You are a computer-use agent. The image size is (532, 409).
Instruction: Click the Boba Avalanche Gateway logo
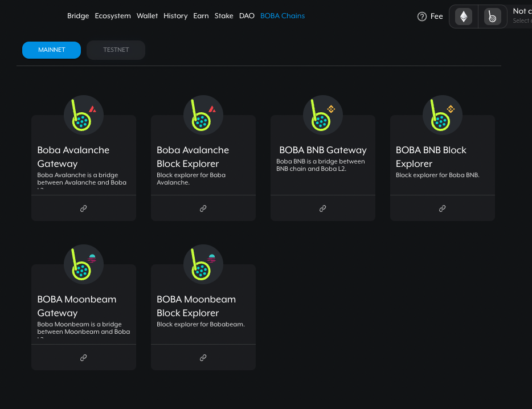84,115
